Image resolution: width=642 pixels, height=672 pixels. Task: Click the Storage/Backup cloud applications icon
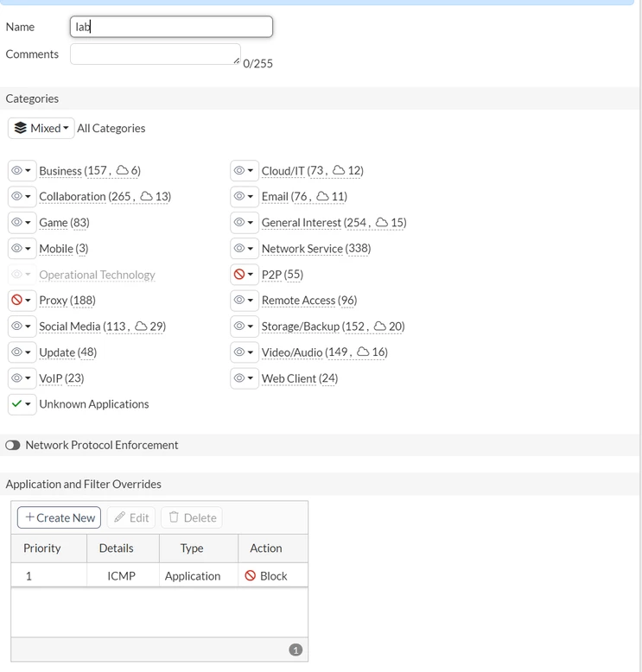(379, 326)
